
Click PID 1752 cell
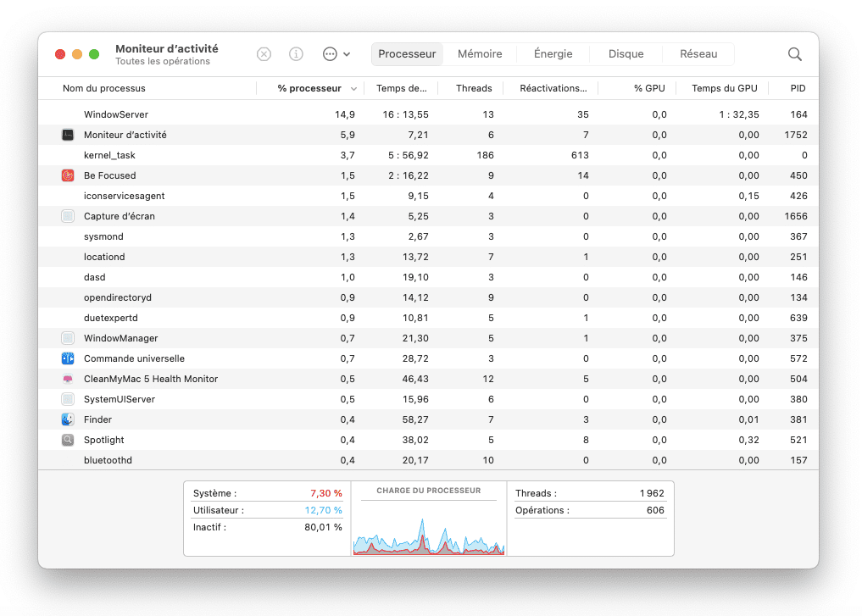796,135
